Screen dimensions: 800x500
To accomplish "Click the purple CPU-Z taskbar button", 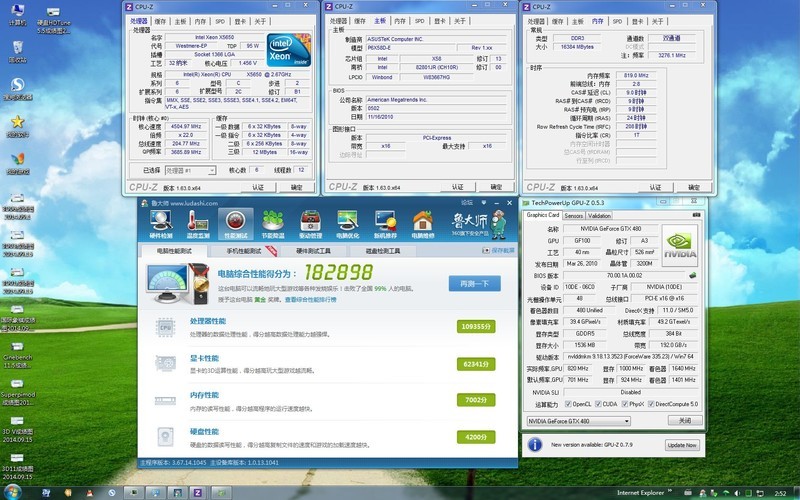I will [x=197, y=493].
